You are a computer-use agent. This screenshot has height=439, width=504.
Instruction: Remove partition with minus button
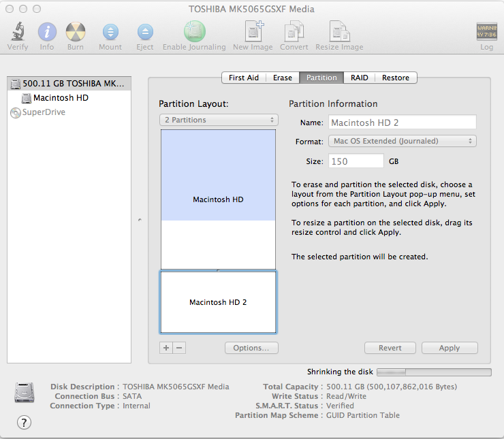pyautogui.click(x=179, y=348)
